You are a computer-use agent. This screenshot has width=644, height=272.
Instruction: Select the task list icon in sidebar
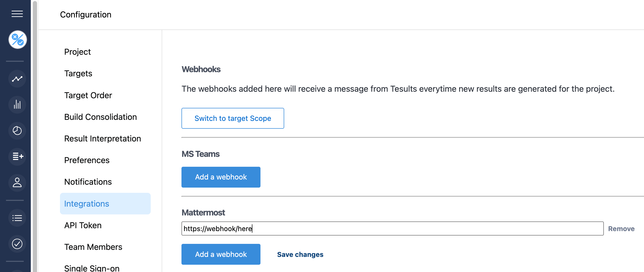coord(17,218)
